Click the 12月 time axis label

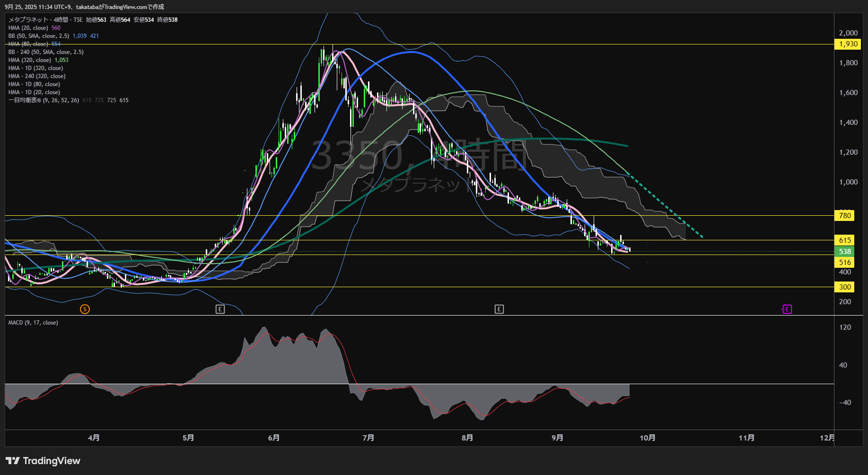tap(827, 438)
